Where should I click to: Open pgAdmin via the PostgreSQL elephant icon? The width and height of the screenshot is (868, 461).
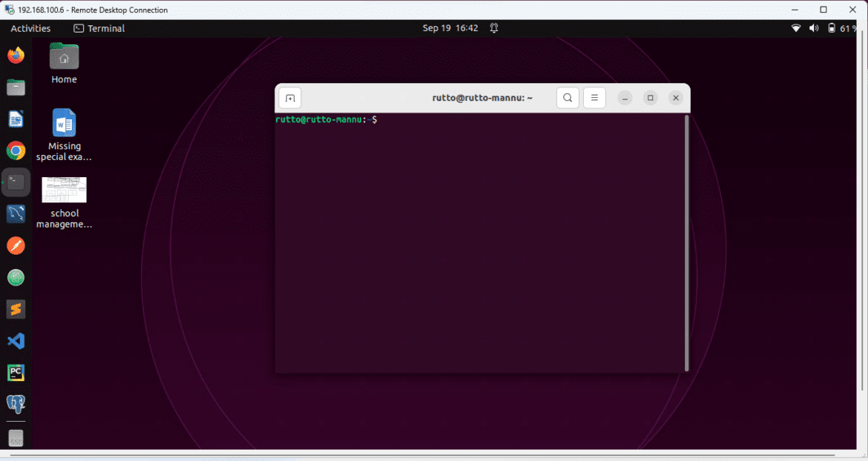pyautogui.click(x=16, y=404)
